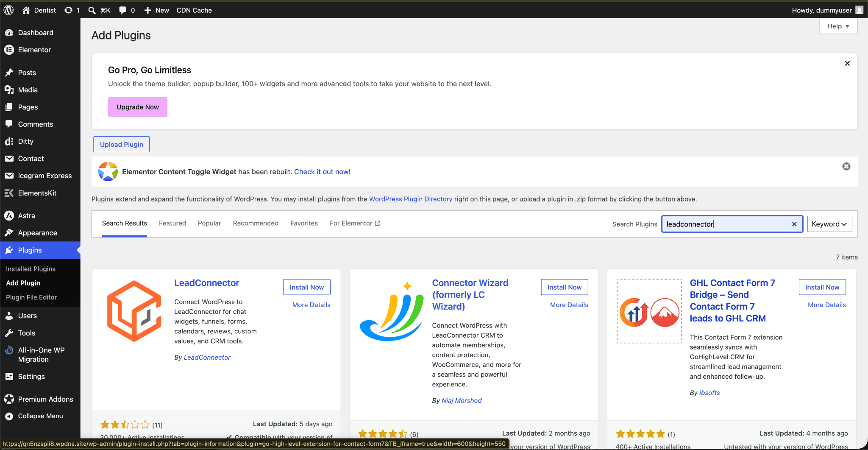The image size is (868, 450).
Task: Click the Upload Plugin button
Action: [x=122, y=144]
